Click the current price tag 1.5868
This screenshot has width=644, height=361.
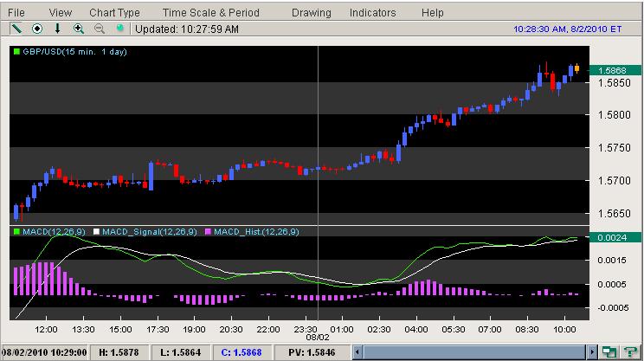coord(615,70)
